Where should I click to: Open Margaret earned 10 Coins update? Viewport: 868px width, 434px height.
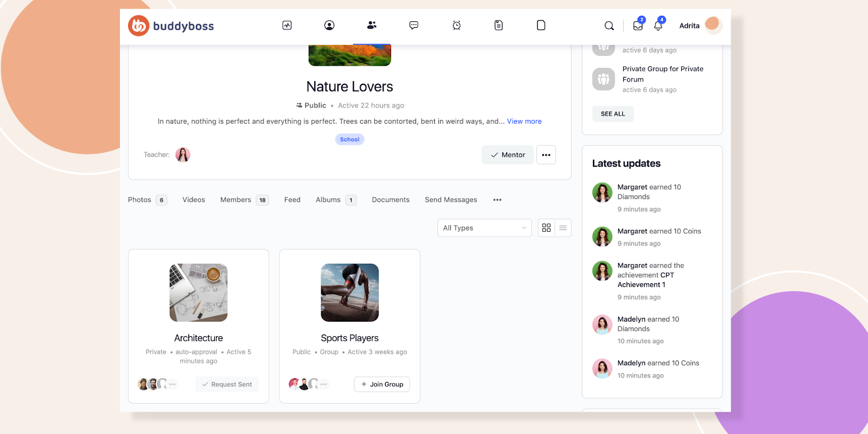click(x=659, y=231)
